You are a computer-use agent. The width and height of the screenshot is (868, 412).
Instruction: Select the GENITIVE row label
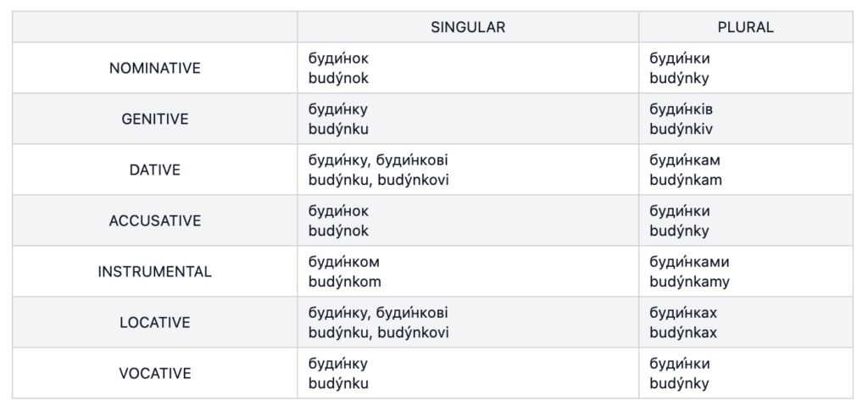coord(154,119)
